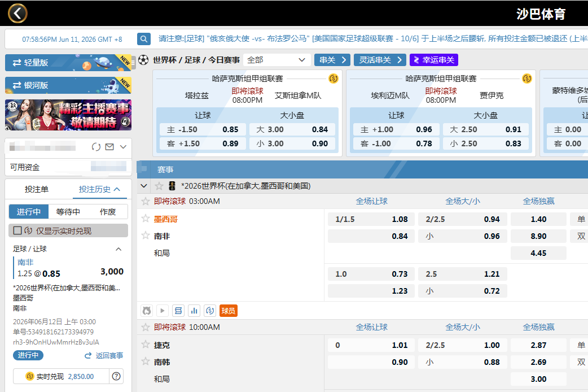Viewport: 588px width, 392px height.
Task: Pick 南非 win odds 8.90
Action: click(x=538, y=236)
